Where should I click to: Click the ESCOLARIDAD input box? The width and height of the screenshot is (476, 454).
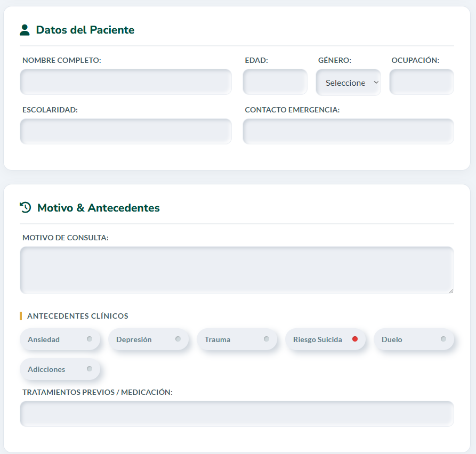126,131
